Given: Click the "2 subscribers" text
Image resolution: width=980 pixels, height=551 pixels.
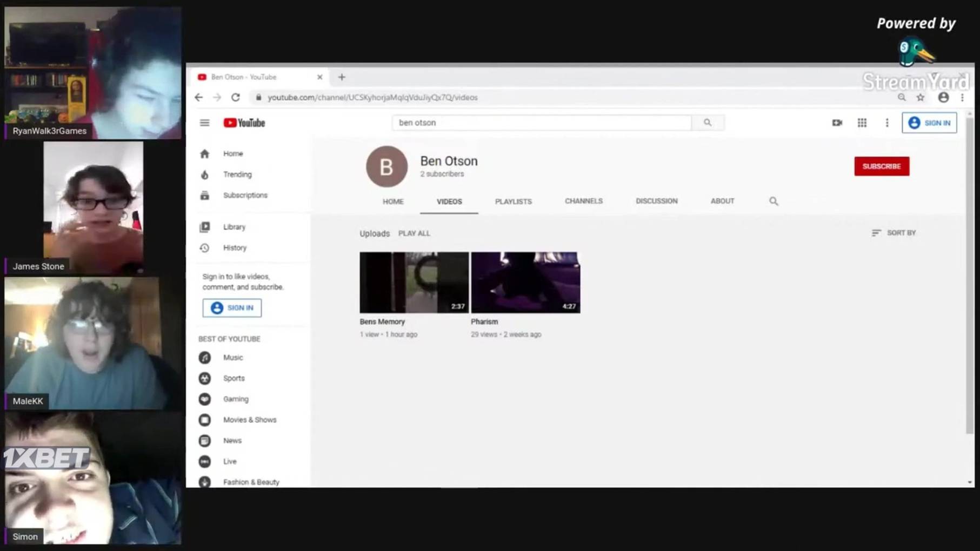Looking at the screenshot, I should tap(442, 174).
